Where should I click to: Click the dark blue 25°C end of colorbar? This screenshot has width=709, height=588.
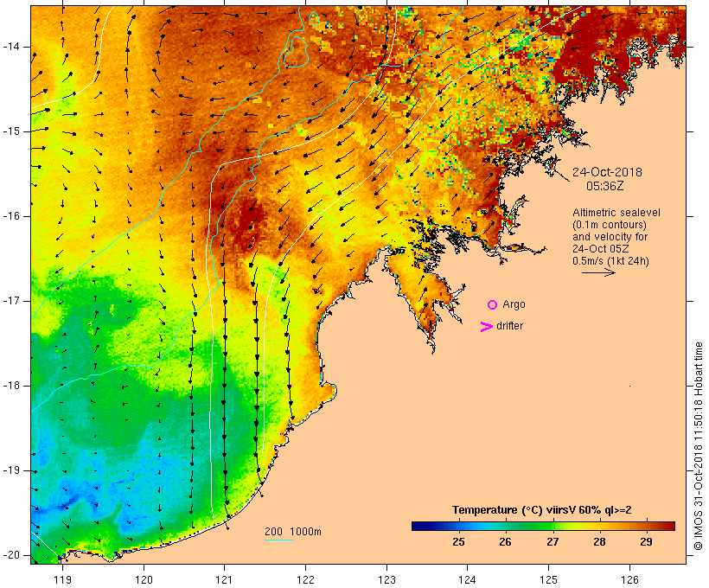tap(418, 526)
